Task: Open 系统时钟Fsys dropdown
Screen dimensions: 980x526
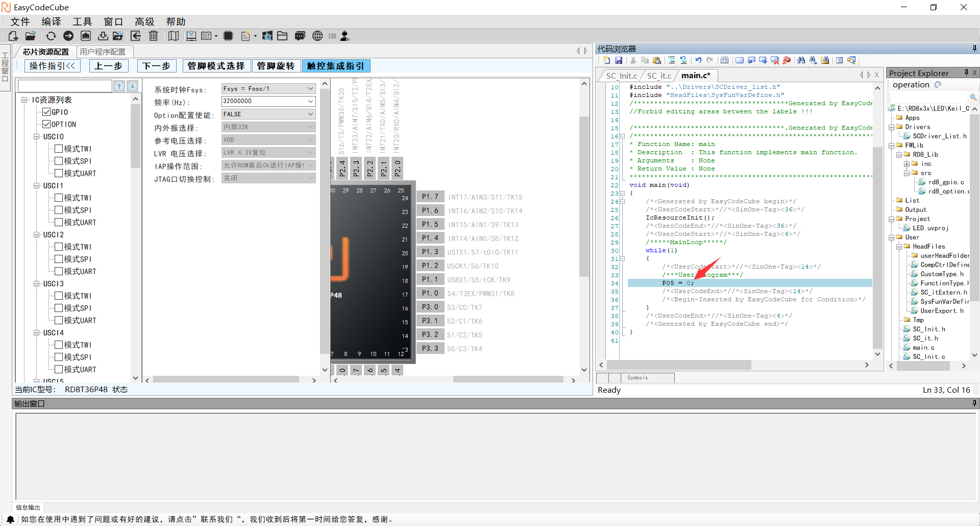Action: tap(268, 88)
